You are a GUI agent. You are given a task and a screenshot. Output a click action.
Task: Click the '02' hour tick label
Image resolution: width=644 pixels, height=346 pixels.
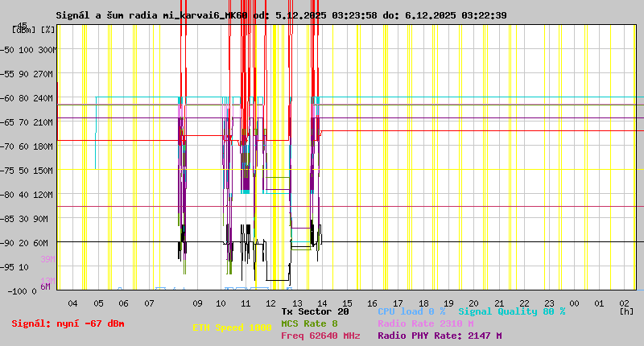coord(625,303)
